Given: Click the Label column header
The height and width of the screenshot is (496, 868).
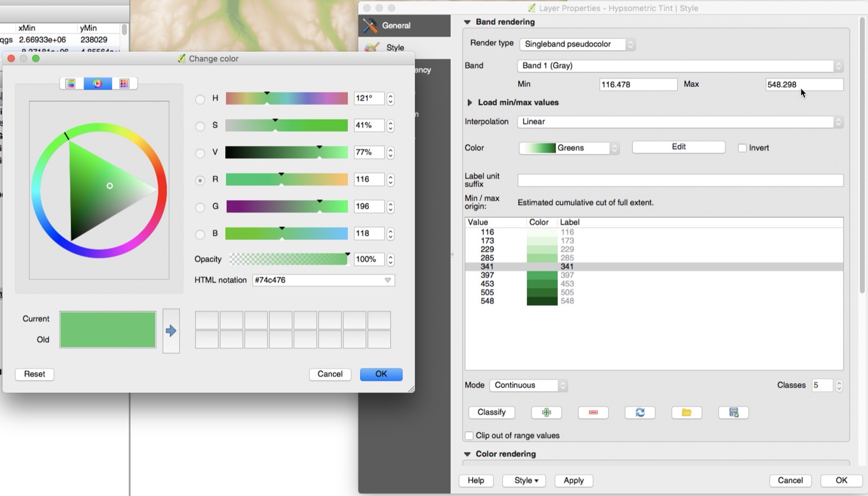Looking at the screenshot, I should tap(570, 222).
